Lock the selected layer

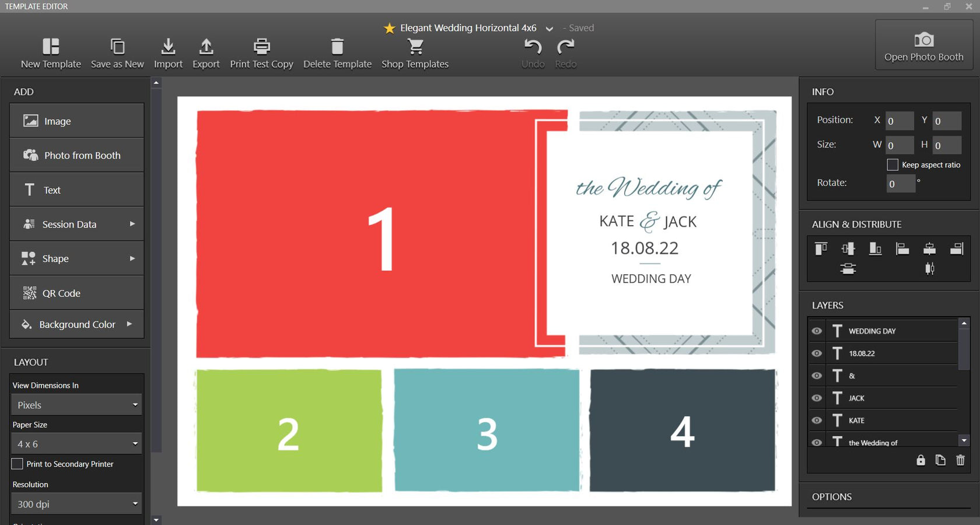[921, 460]
